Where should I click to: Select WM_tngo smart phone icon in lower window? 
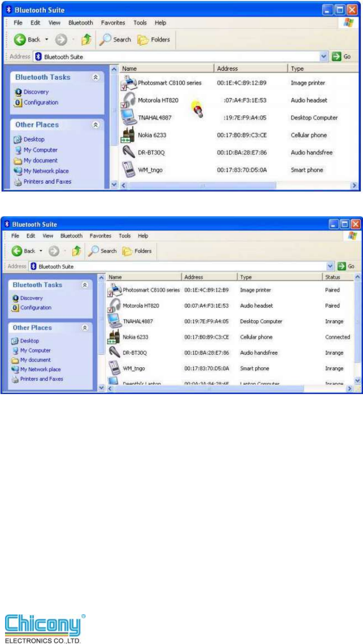115,368
